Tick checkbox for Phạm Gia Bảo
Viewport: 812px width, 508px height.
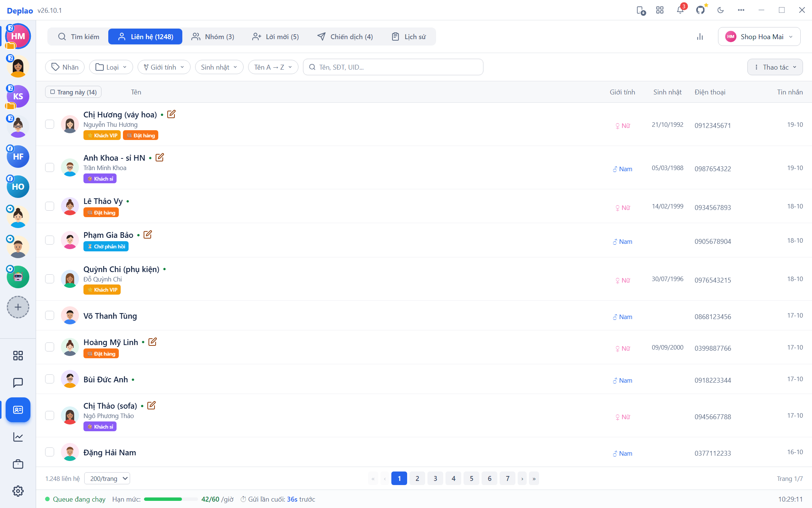[50, 240]
